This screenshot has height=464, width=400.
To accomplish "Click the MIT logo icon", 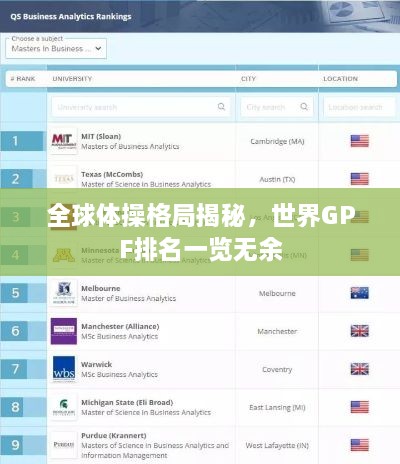I will (64, 141).
